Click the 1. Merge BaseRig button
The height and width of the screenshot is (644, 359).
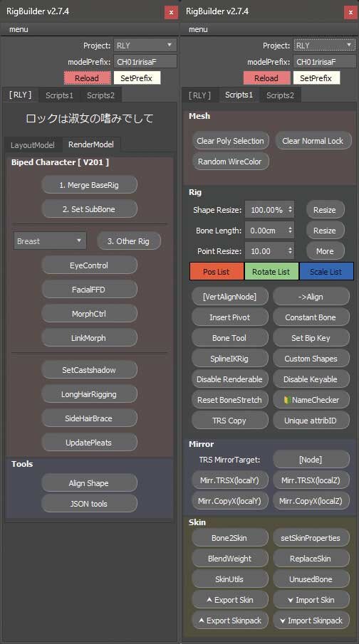tap(89, 185)
